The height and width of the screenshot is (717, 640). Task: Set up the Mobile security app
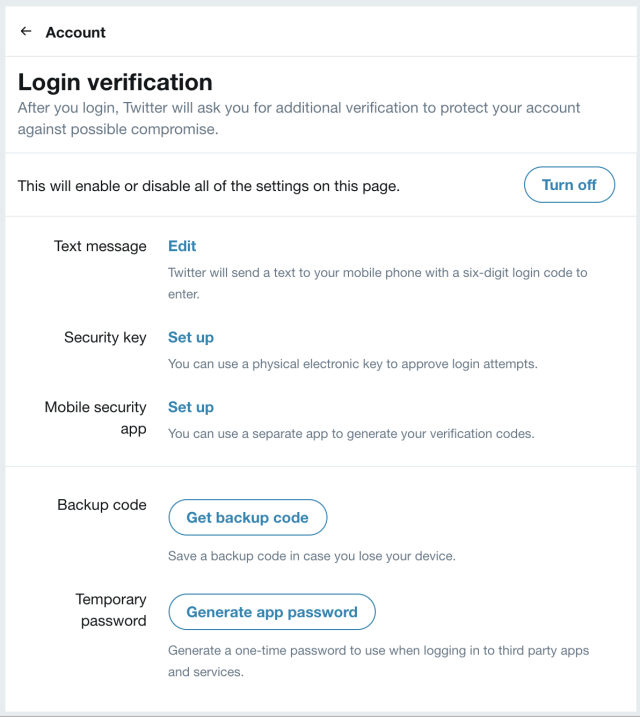(191, 407)
